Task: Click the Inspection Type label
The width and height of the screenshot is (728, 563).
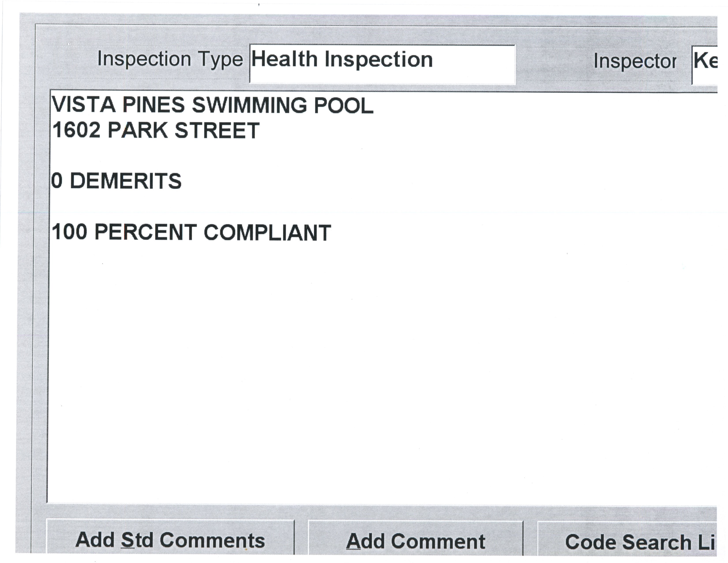Action: (170, 59)
